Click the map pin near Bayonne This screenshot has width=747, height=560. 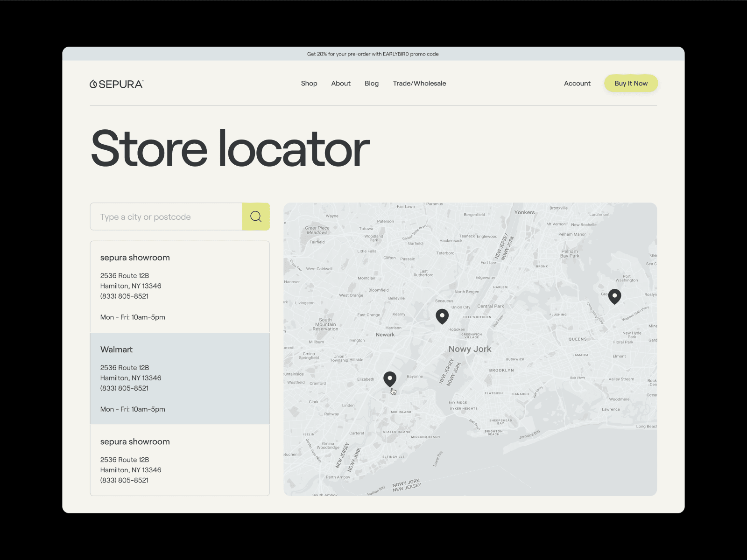click(x=390, y=379)
